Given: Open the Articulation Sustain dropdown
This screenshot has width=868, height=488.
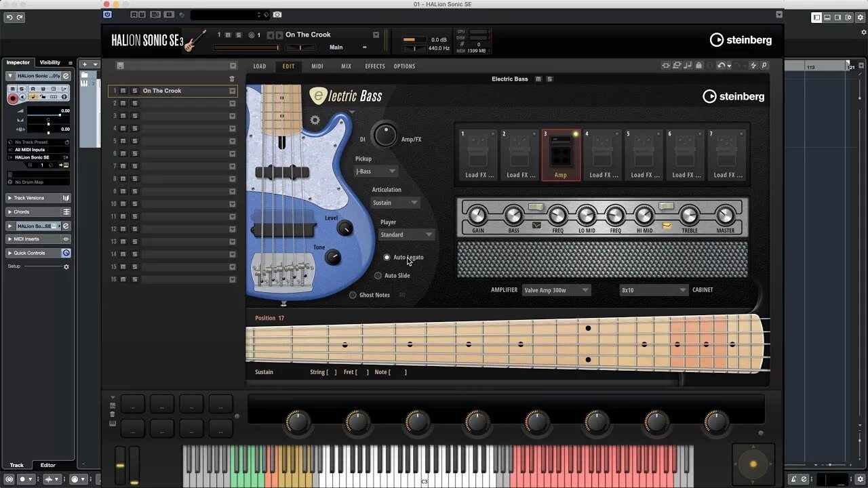Looking at the screenshot, I should click(394, 202).
